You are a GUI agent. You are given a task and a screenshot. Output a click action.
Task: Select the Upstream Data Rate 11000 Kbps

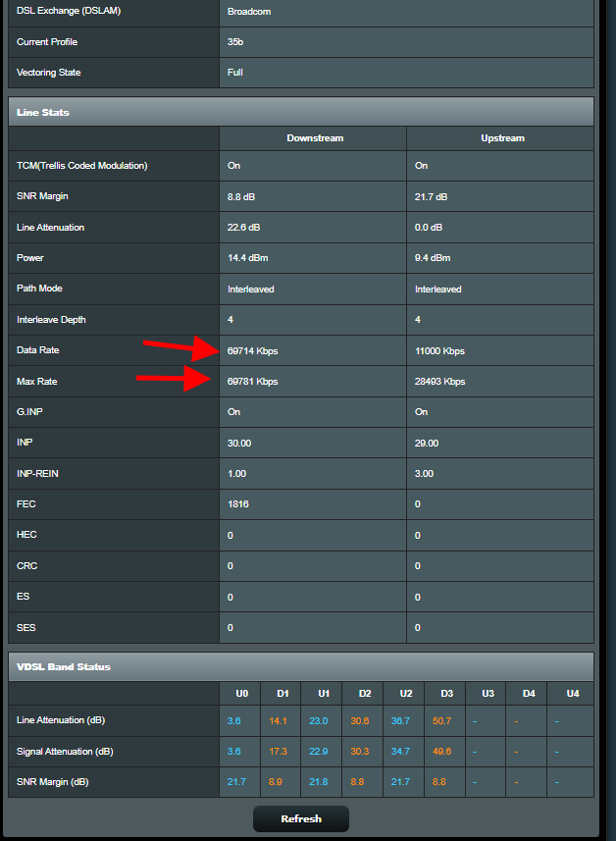(439, 350)
